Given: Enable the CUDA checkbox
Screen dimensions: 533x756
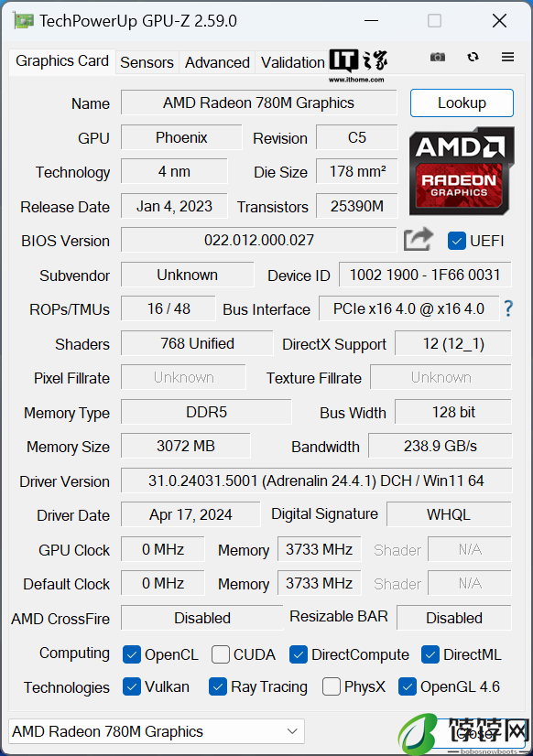Looking at the screenshot, I should click(x=221, y=654).
